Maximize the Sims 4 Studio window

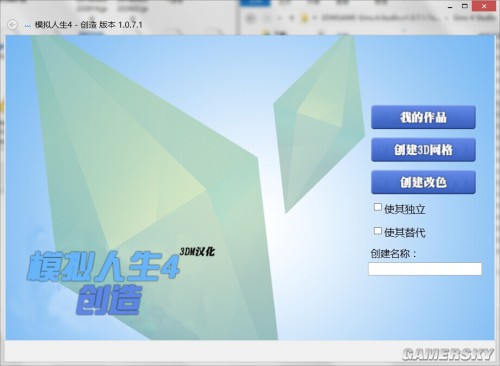coord(465,6)
